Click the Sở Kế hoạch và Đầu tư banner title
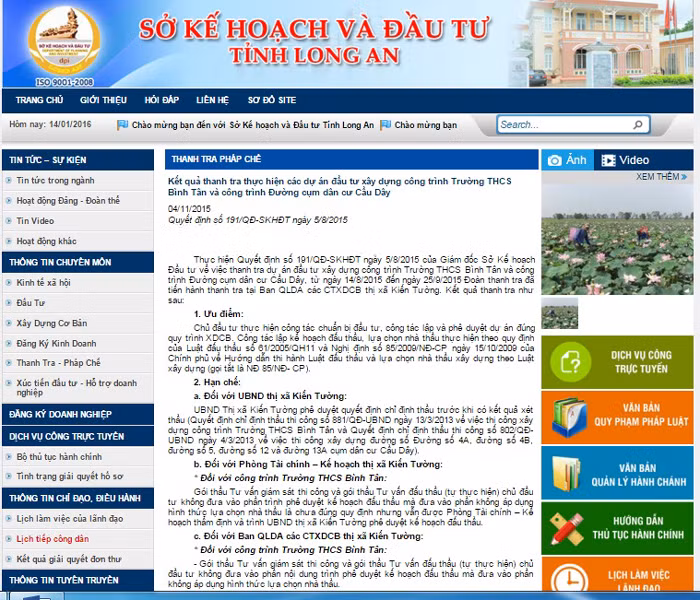 (314, 41)
